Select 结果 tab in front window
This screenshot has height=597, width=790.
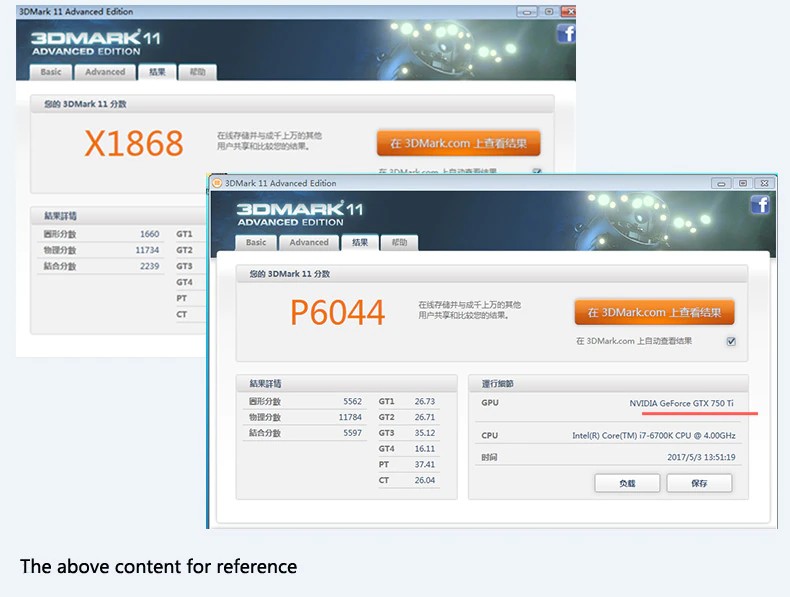click(x=360, y=242)
